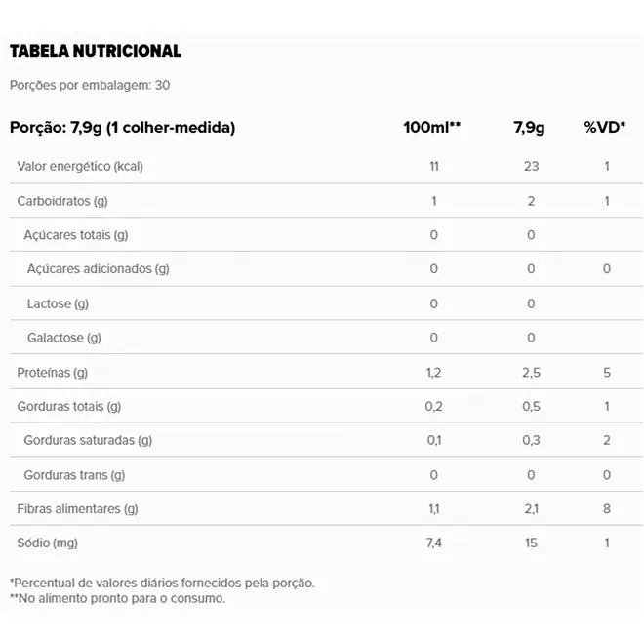The image size is (644, 644).
Task: Click the Gorduras totais (g) label
Action: click(x=69, y=406)
